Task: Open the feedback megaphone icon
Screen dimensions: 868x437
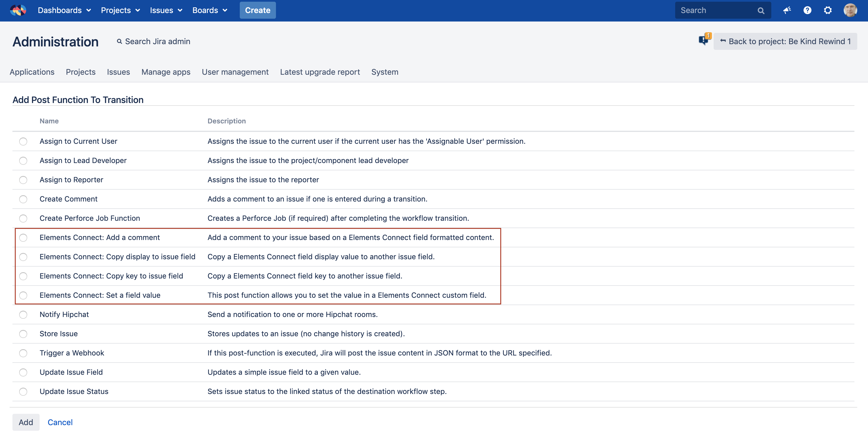Action: [787, 10]
